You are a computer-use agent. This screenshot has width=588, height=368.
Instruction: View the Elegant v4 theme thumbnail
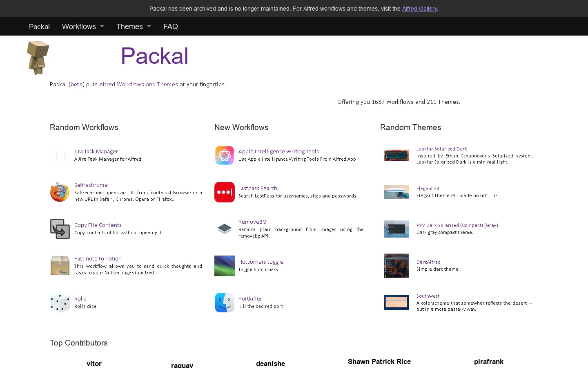(x=396, y=192)
